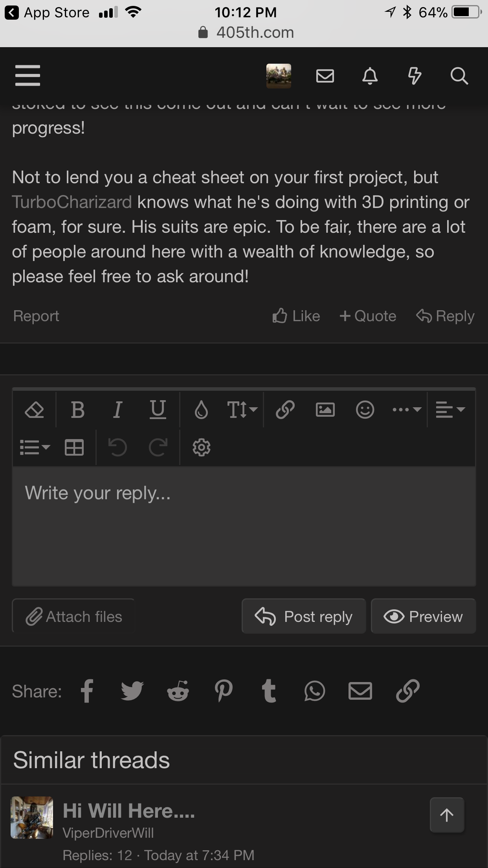Open the What's new lightning icon

click(x=415, y=75)
